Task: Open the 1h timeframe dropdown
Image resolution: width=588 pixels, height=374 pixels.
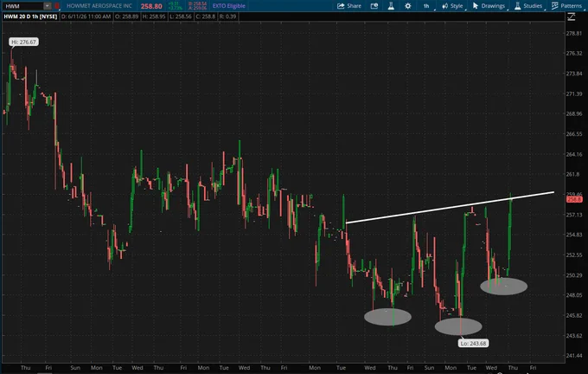Action: click(x=427, y=6)
